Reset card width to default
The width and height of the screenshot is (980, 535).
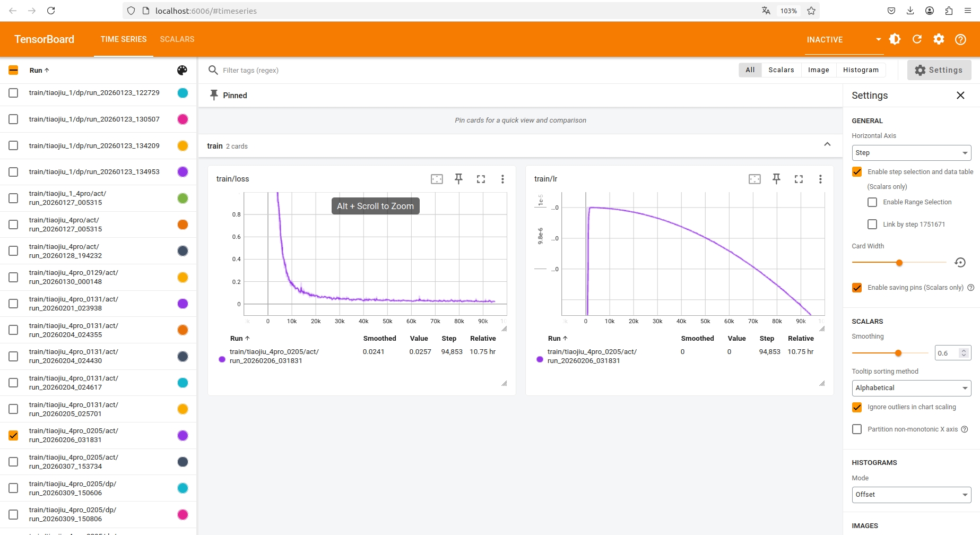pyautogui.click(x=960, y=263)
